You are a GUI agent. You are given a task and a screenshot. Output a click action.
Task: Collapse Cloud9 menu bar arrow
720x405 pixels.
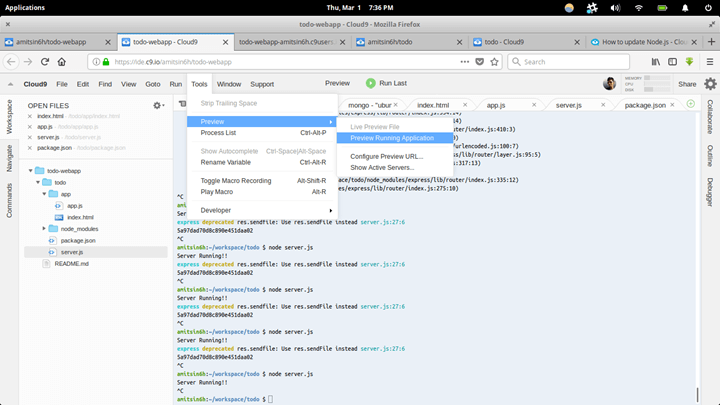pos(10,84)
